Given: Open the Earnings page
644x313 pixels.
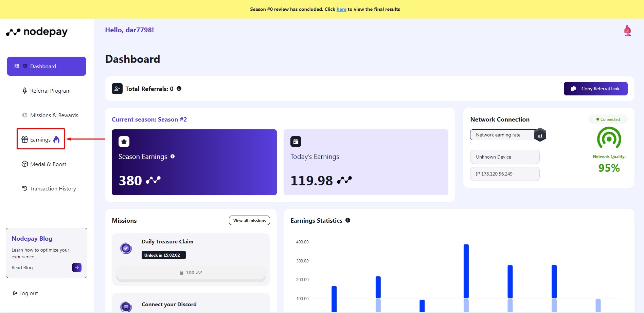Looking at the screenshot, I should point(40,140).
